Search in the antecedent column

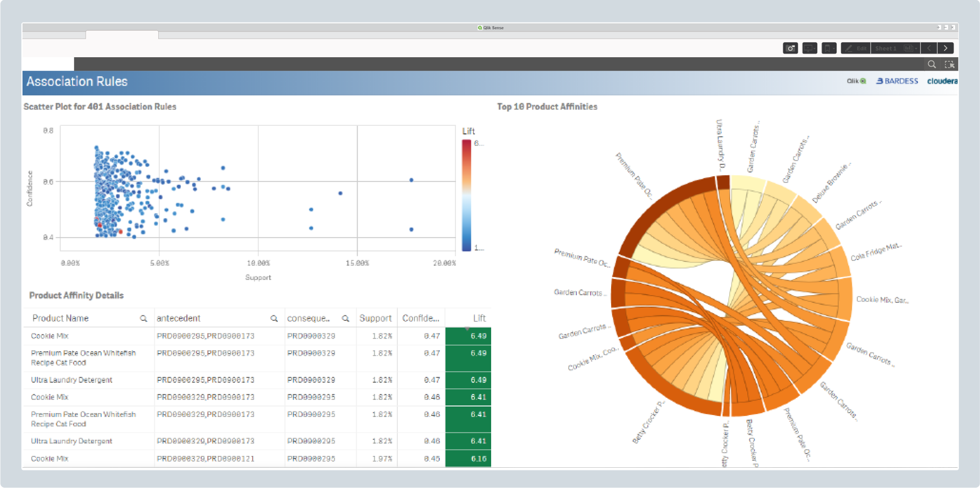274,319
